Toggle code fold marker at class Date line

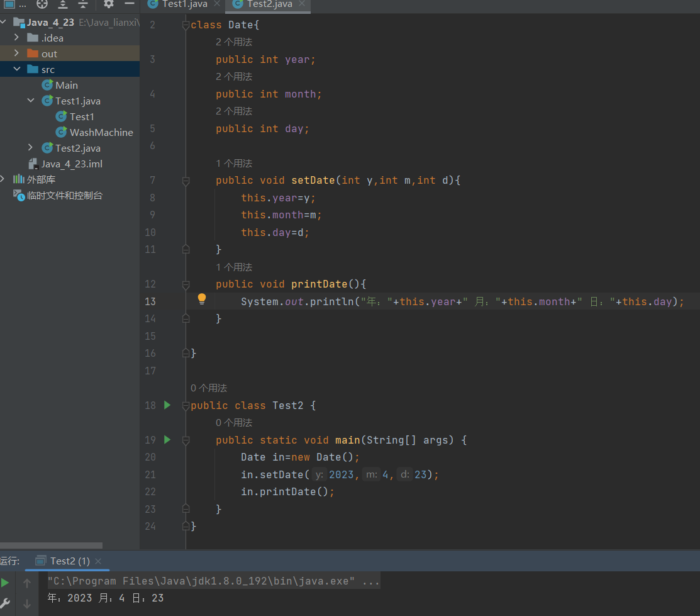coord(186,25)
